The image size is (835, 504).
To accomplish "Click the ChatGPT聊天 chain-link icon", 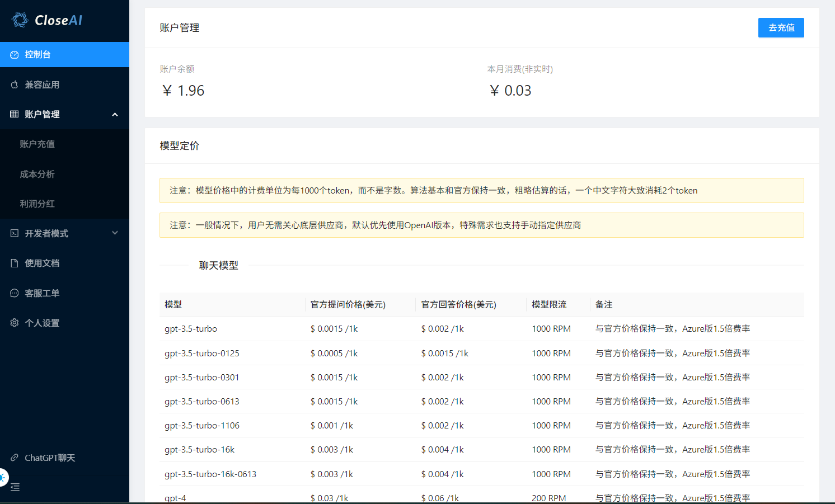I will tap(15, 458).
